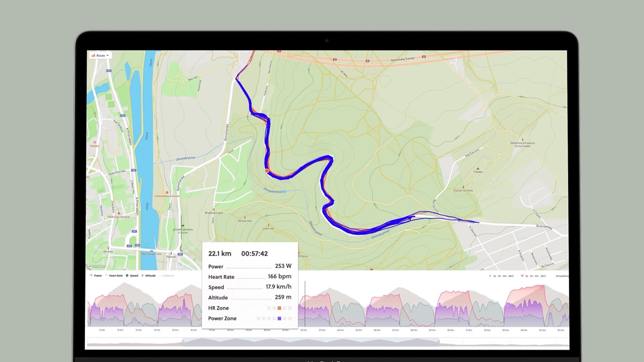Open the Smoothing control
Image resolution: width=644 pixels, height=362 pixels.
[562, 276]
